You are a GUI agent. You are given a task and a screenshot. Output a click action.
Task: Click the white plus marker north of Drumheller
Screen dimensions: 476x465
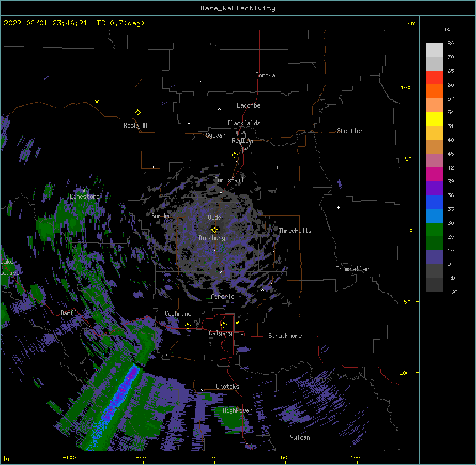(338, 207)
